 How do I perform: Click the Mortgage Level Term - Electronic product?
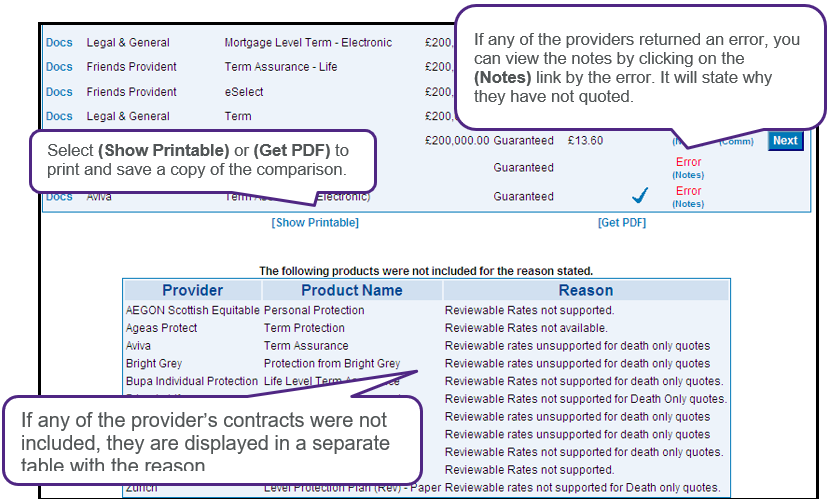tap(308, 42)
